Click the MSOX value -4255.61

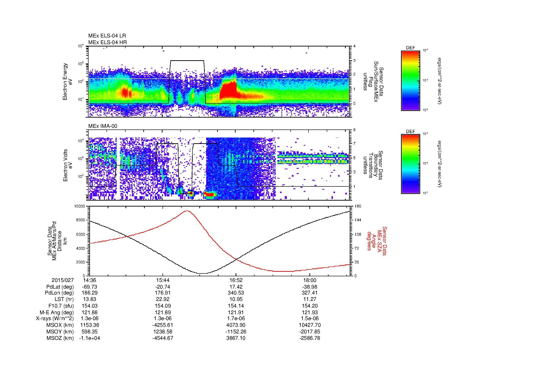click(x=163, y=325)
